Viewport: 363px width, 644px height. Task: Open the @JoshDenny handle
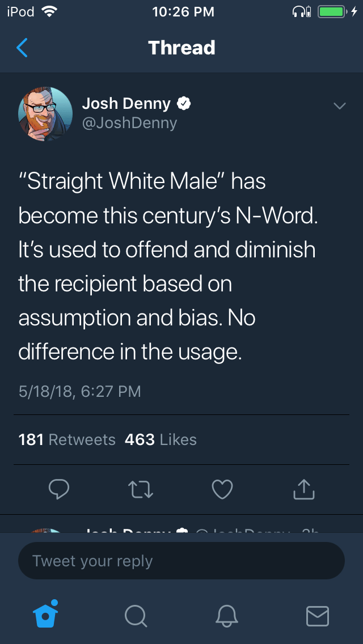(x=130, y=123)
